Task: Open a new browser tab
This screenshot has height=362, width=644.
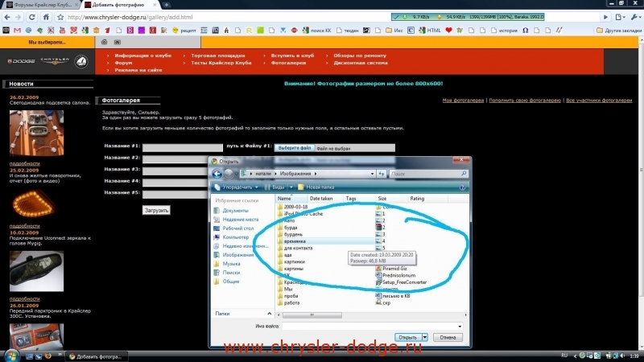Action: [167, 5]
